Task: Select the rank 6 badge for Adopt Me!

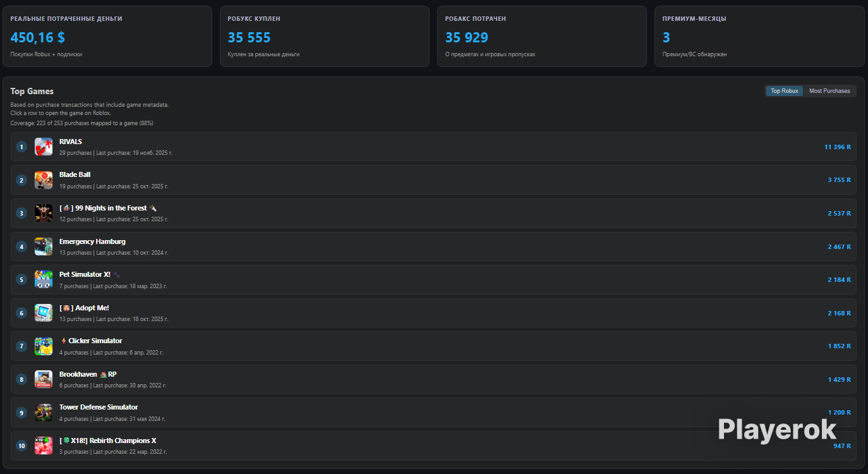Action: (21, 313)
